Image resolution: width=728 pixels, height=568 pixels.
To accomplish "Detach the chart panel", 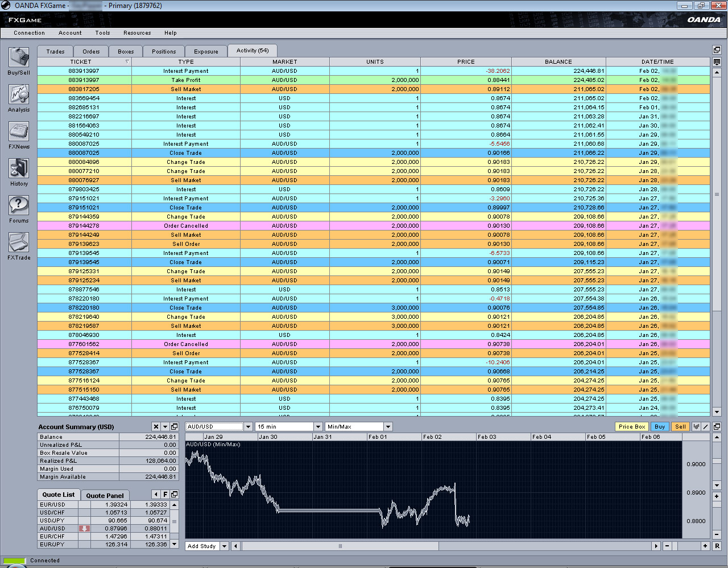I will [717, 426].
